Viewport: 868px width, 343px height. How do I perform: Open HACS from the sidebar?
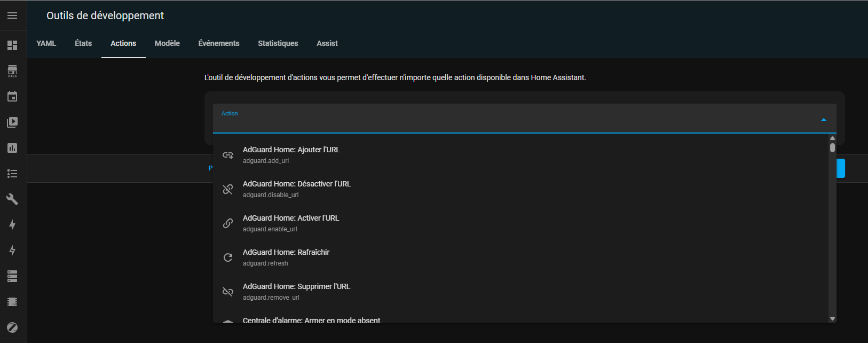pos(12,71)
